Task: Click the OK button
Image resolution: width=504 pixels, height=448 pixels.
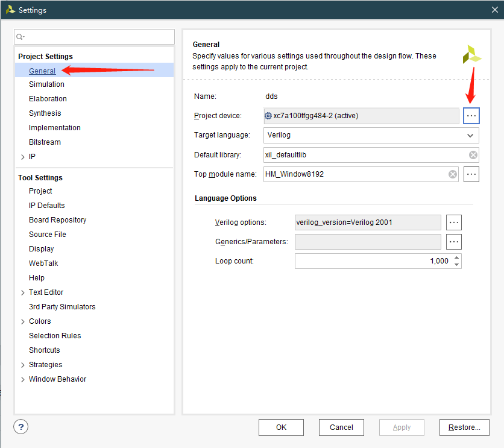Action: [x=281, y=427]
